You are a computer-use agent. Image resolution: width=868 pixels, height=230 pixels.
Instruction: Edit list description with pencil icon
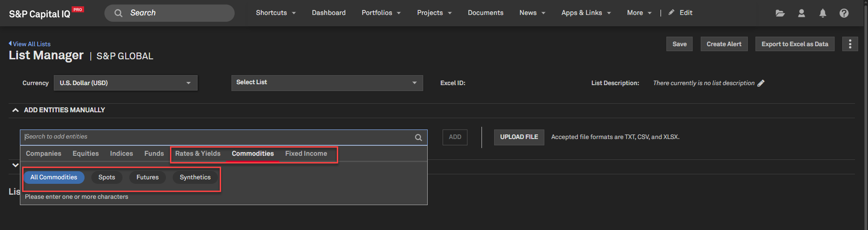pos(761,83)
